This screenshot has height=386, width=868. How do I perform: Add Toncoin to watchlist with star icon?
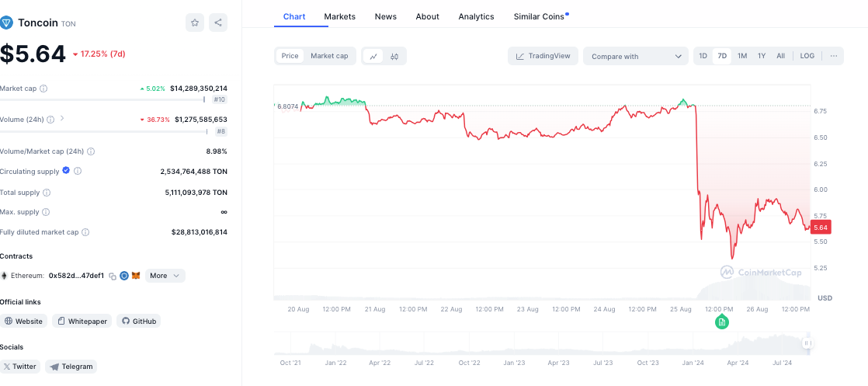click(195, 23)
